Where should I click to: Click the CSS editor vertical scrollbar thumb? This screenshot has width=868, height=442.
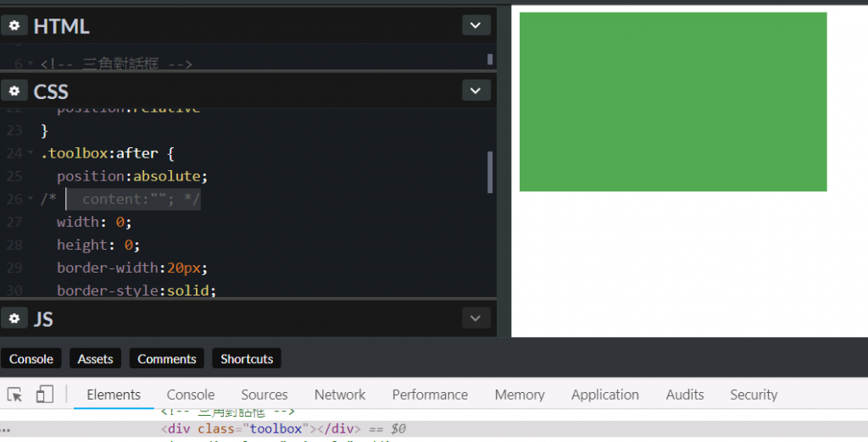point(490,172)
